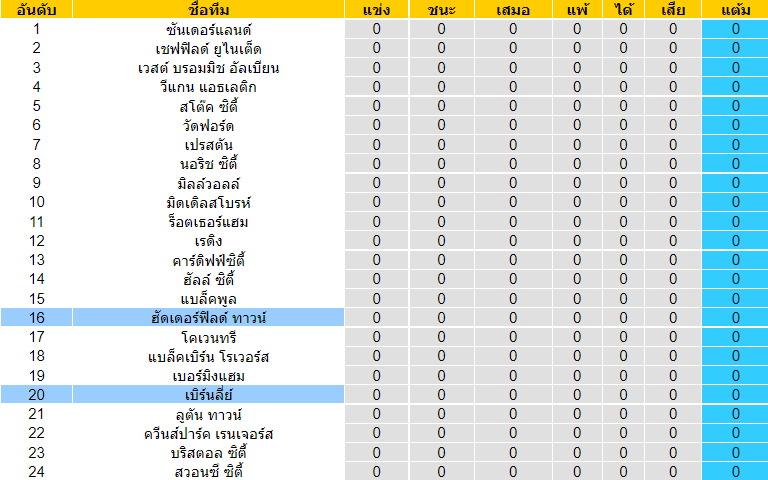
Task: Select เวสต์ บรอมมิช อัลเบียน team
Action: click(x=208, y=68)
